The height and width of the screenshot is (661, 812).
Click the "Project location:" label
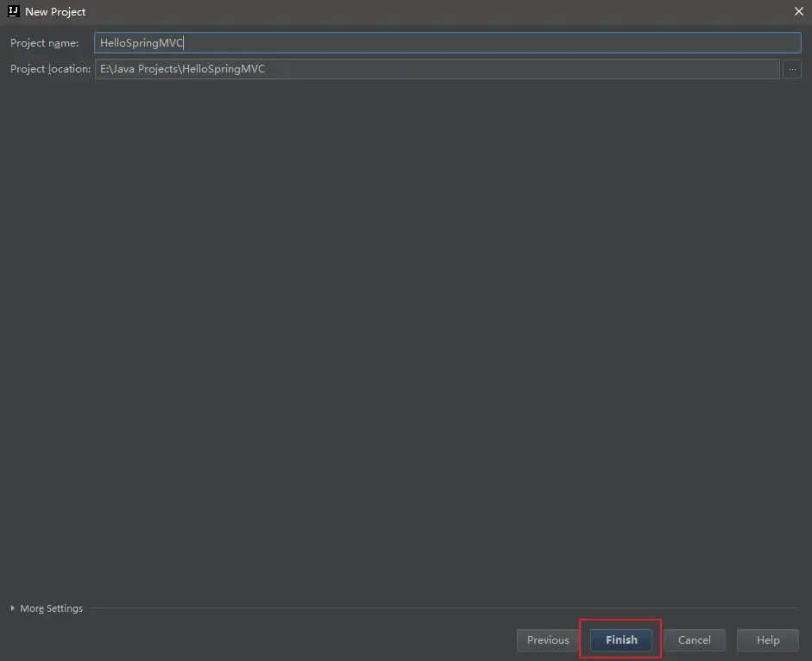click(50, 69)
